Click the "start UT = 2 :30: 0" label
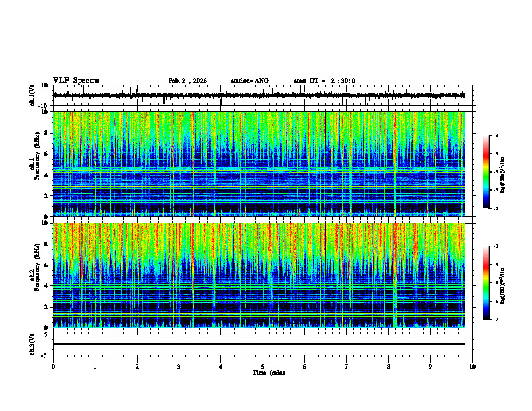This screenshot has width=532, height=411. 324,81
